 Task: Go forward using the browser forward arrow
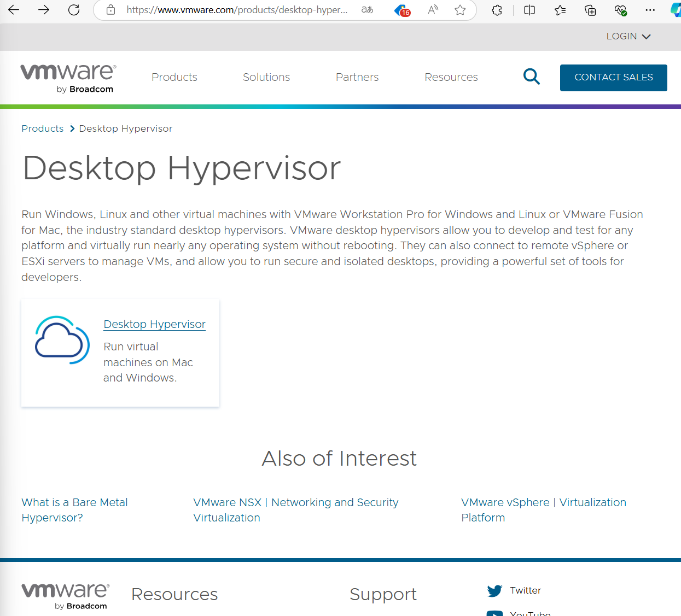44,10
